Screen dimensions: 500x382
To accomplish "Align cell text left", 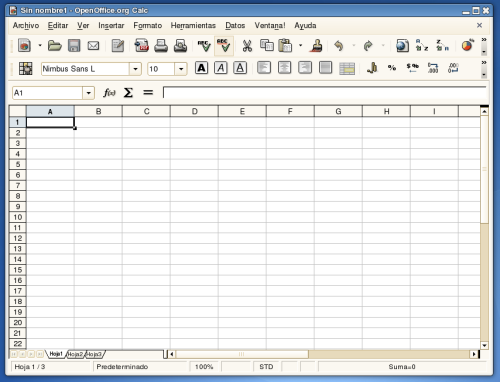I will (264, 68).
